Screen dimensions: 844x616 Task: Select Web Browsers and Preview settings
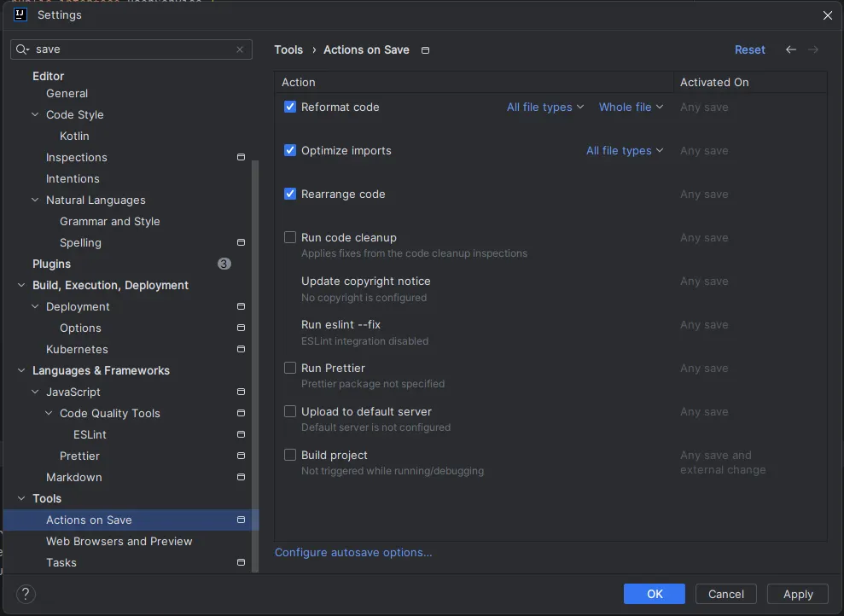pos(119,541)
